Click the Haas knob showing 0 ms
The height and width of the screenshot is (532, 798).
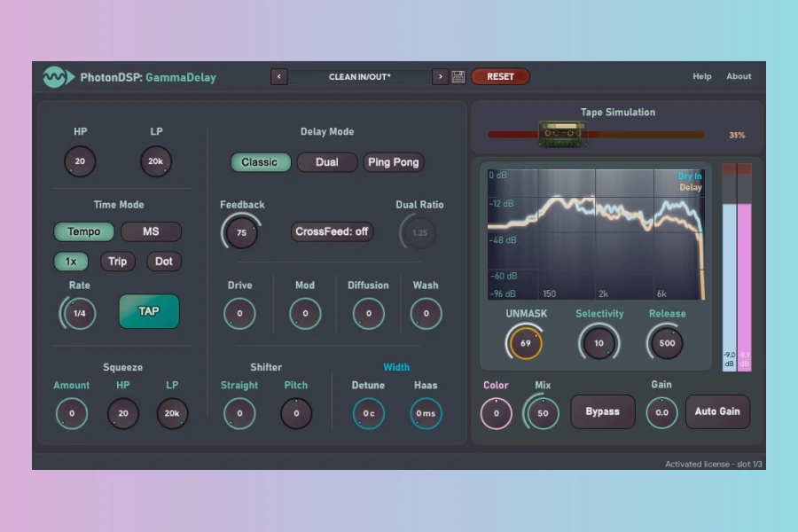click(x=426, y=413)
